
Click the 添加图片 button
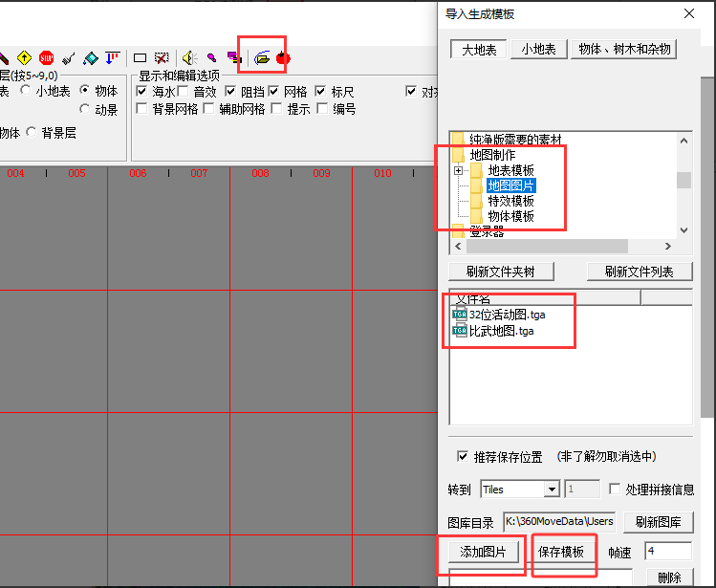click(483, 552)
